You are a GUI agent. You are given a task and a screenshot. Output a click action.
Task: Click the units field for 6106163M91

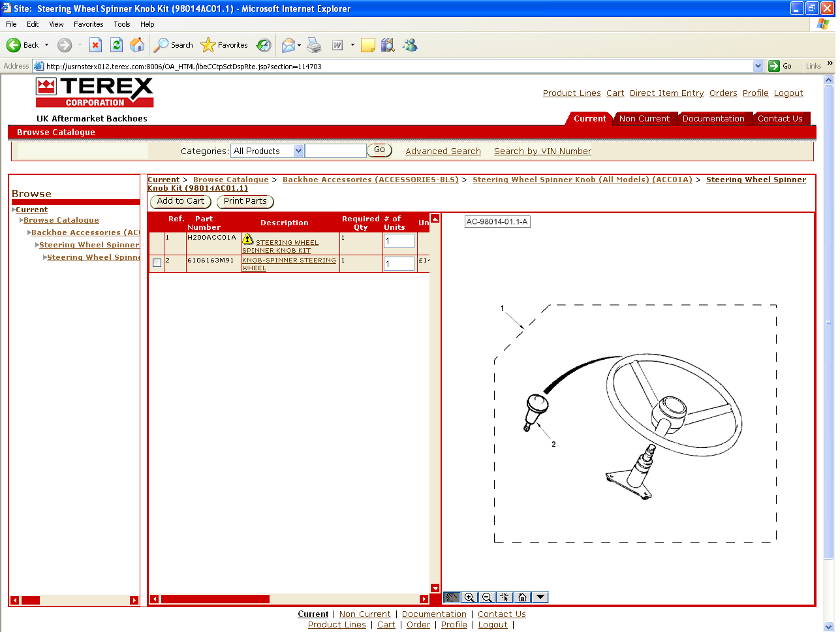pyautogui.click(x=399, y=264)
